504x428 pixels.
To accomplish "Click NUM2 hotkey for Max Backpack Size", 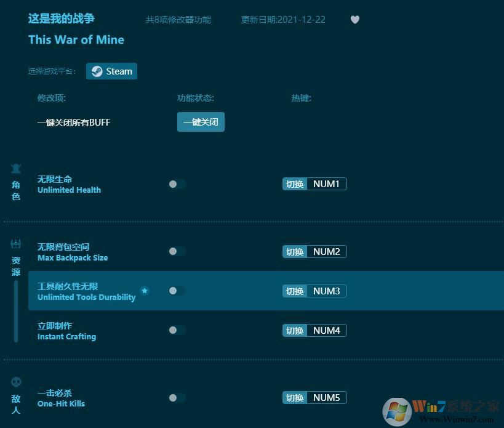I will click(x=326, y=251).
